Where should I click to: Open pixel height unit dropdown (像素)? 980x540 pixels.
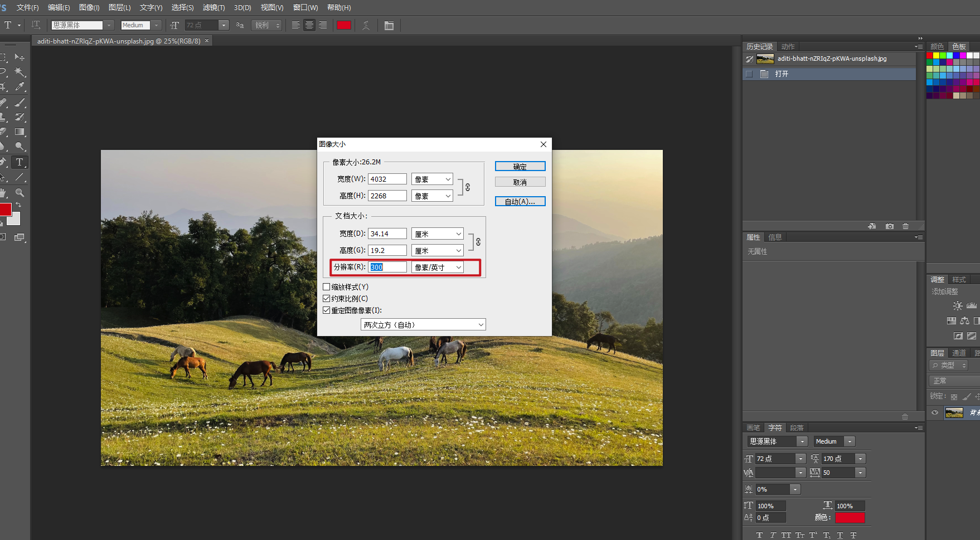pos(432,196)
